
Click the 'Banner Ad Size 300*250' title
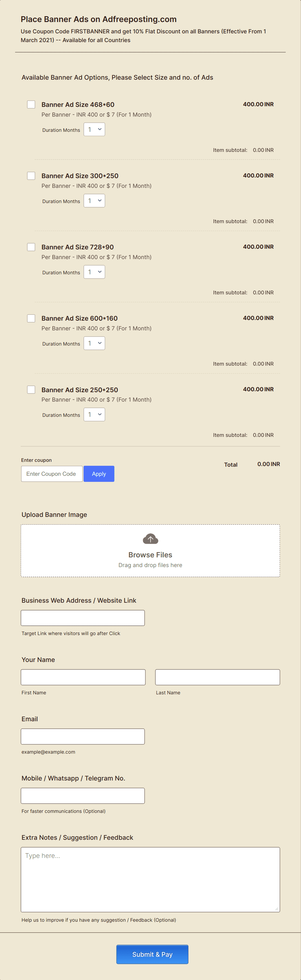pyautogui.click(x=80, y=176)
